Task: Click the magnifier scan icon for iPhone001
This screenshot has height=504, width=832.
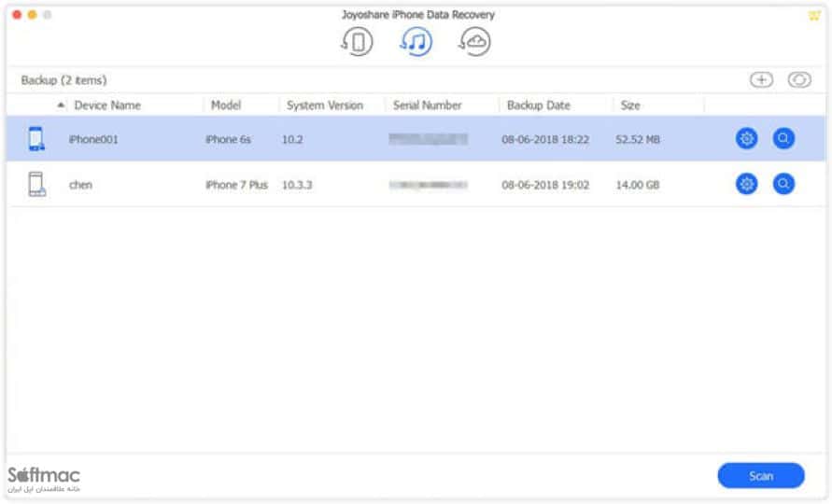Action: tap(783, 139)
